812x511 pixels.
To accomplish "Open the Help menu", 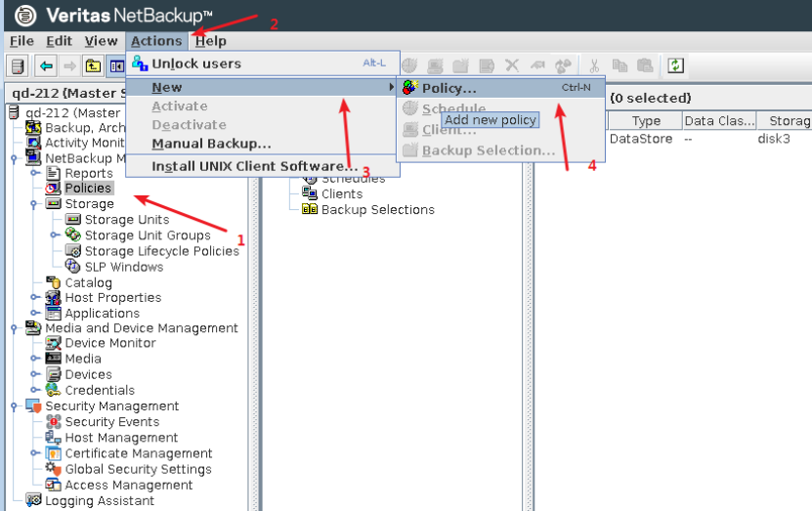I will 211,41.
